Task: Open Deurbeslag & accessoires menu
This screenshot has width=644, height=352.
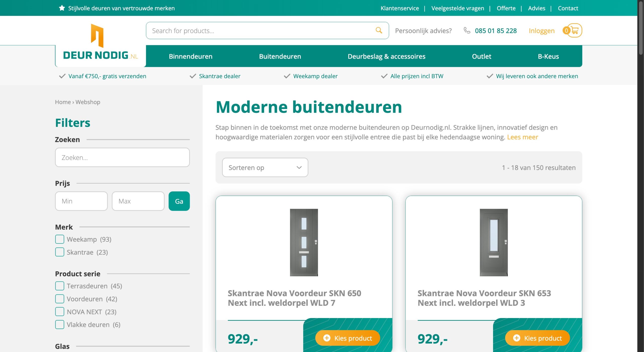Action: click(386, 56)
